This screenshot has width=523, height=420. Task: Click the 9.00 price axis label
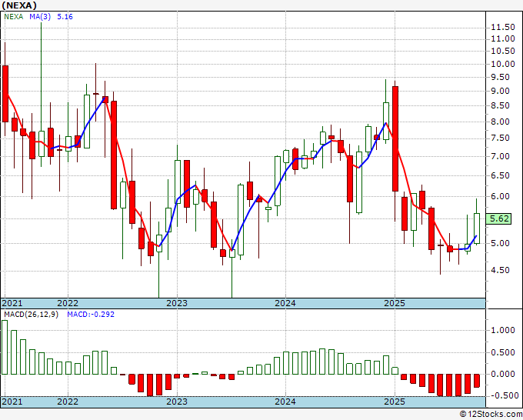pyautogui.click(x=501, y=91)
